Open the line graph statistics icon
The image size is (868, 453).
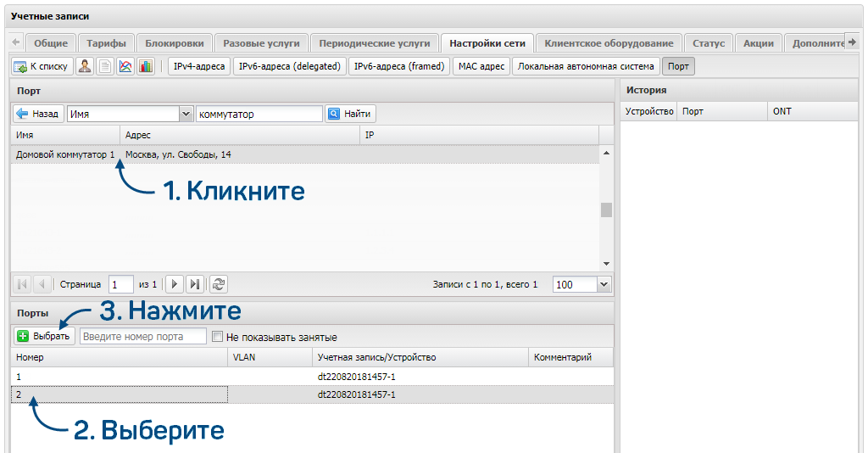tap(125, 66)
